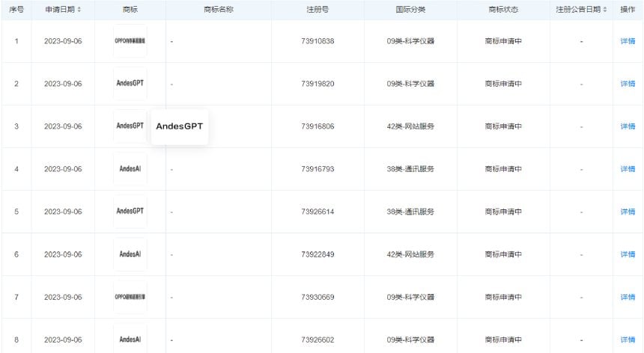Click the OPPO trademark image in row 7
The height and width of the screenshot is (353, 644).
click(x=130, y=297)
